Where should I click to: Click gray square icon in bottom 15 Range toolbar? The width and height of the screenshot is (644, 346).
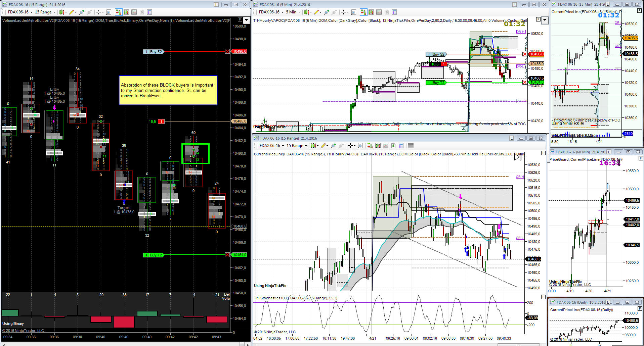tap(411, 146)
